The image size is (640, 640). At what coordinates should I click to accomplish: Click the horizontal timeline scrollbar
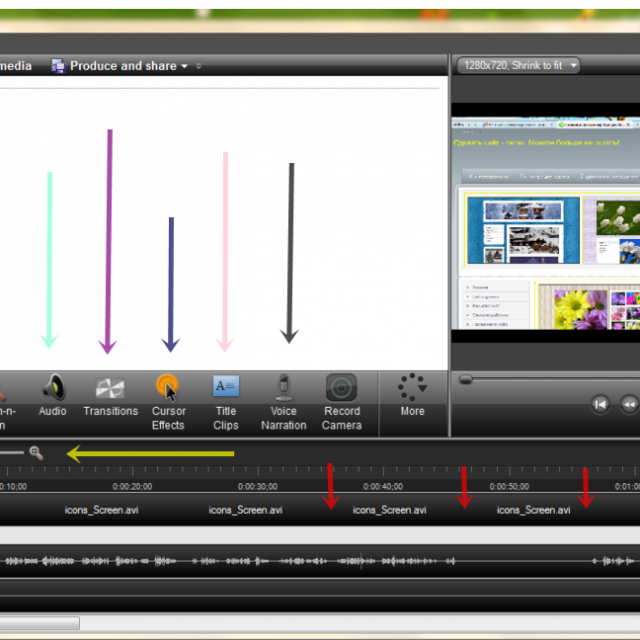pyautogui.click(x=40, y=623)
